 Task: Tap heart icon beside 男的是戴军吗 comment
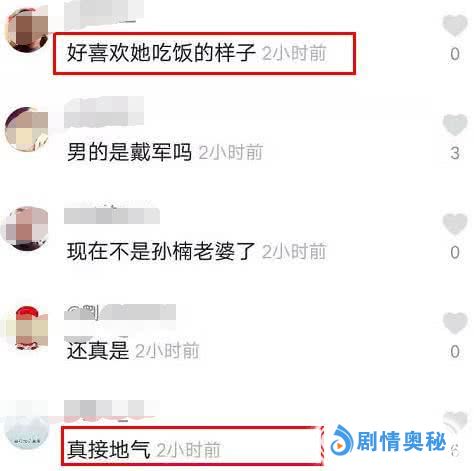(455, 124)
